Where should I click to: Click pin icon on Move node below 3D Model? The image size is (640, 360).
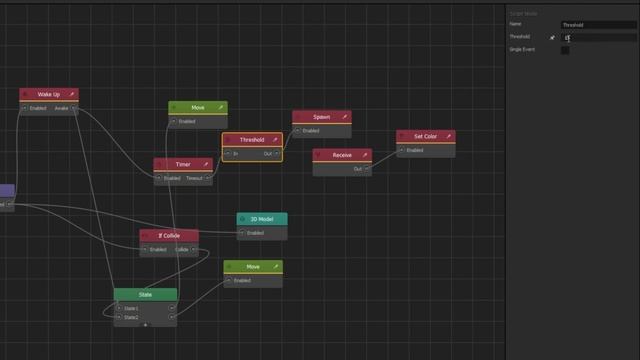[276, 267]
